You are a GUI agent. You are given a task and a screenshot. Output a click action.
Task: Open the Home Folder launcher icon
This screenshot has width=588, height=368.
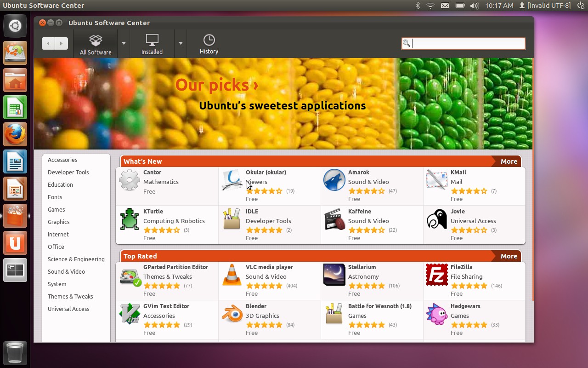pos(15,80)
